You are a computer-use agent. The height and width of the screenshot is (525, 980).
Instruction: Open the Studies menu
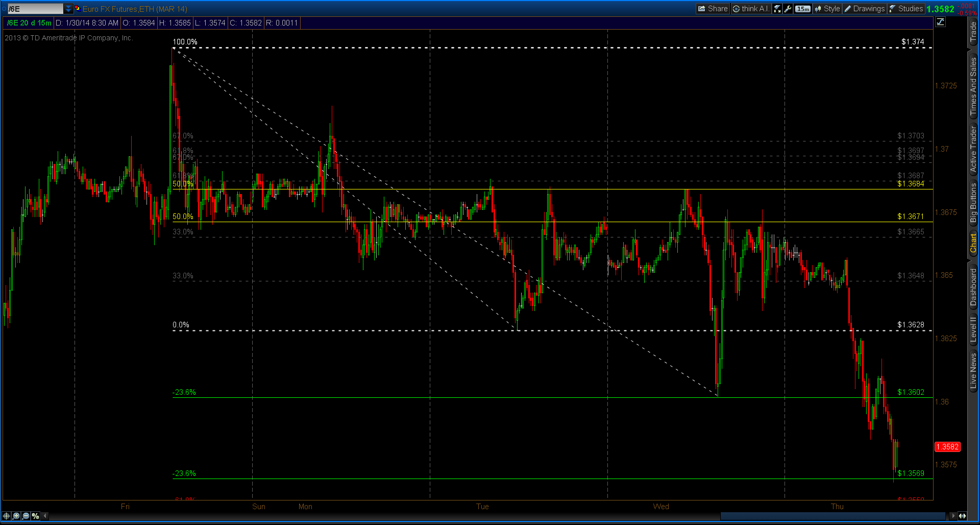click(906, 9)
